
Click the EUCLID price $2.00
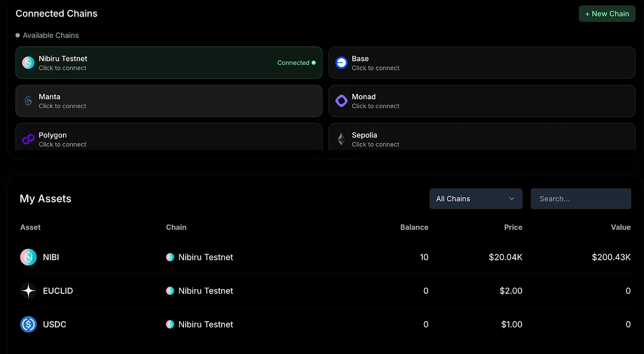pyautogui.click(x=511, y=291)
